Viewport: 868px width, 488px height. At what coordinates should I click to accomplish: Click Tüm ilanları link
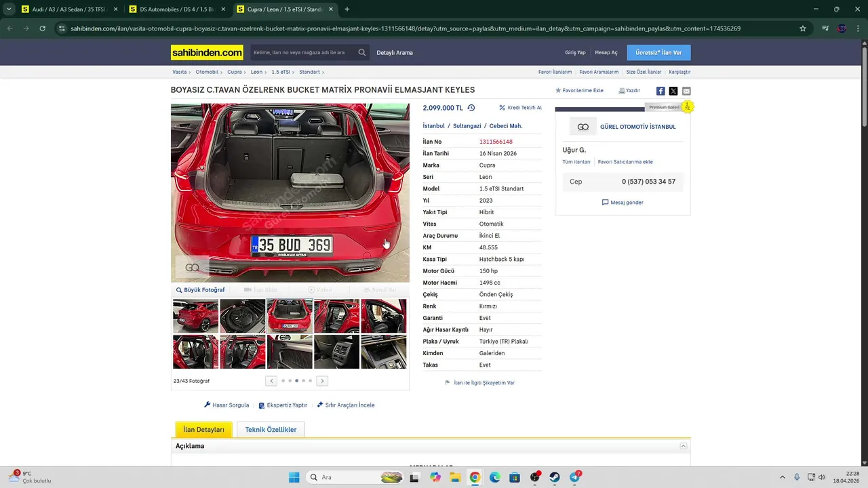point(576,162)
